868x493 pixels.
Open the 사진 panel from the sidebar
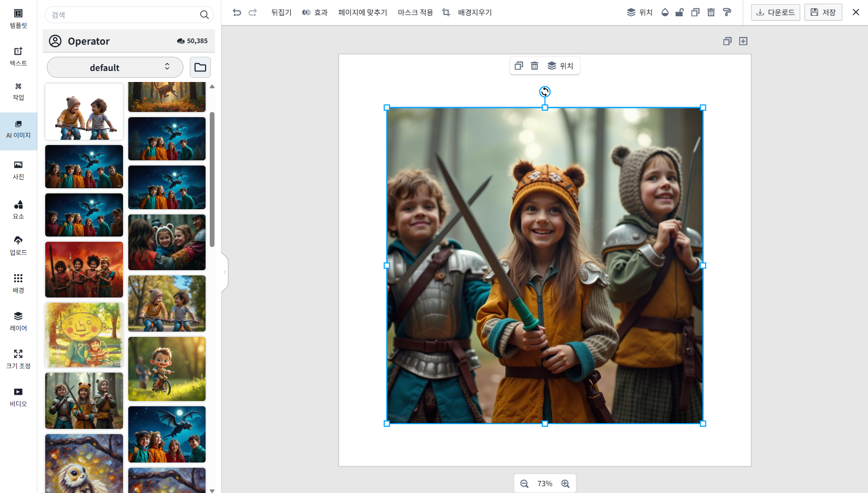pyautogui.click(x=18, y=170)
